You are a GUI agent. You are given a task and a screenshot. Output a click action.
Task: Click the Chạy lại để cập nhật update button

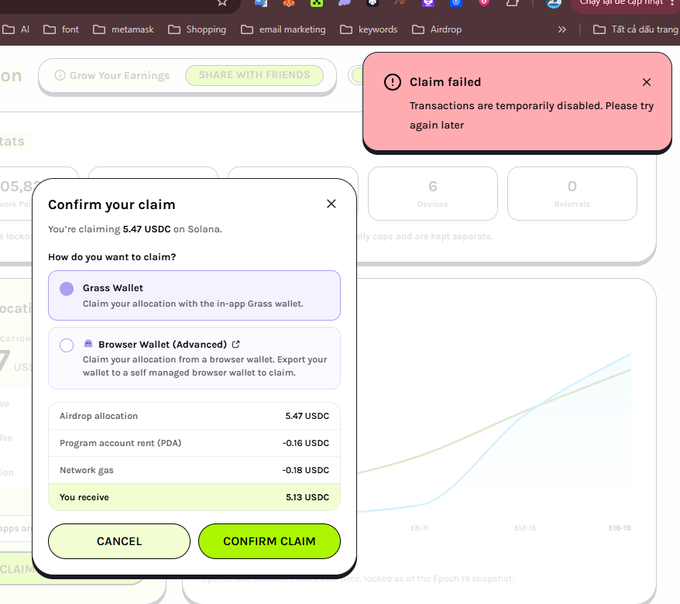pyautogui.click(x=626, y=3)
